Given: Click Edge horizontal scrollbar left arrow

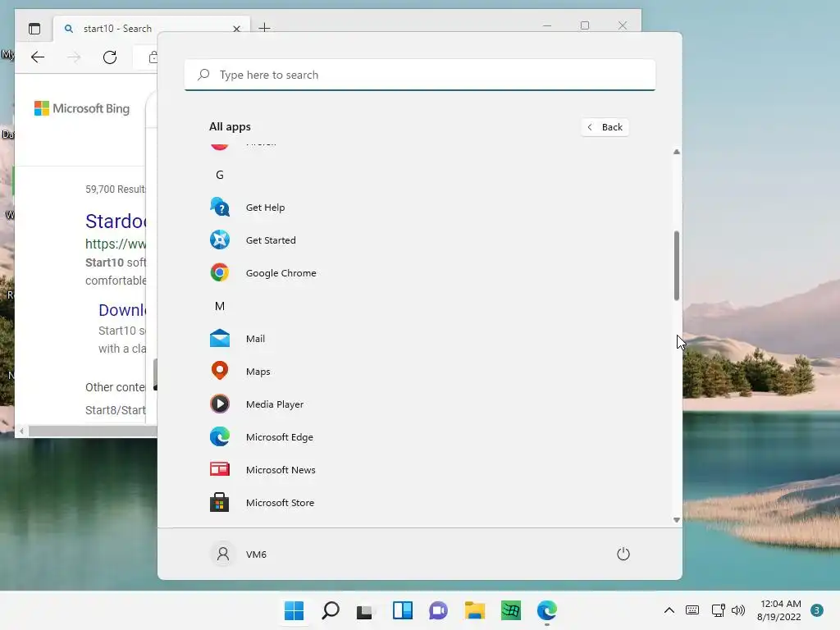Looking at the screenshot, I should pos(21,431).
